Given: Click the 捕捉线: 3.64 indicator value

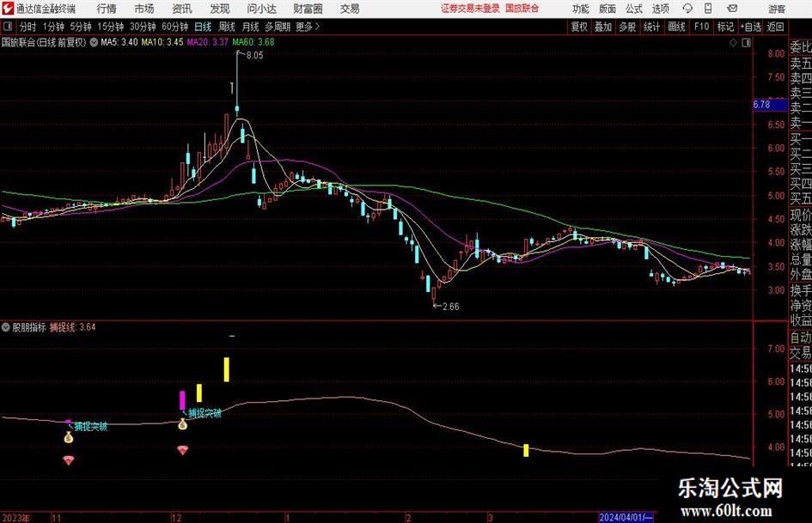Looking at the screenshot, I should pyautogui.click(x=72, y=327).
